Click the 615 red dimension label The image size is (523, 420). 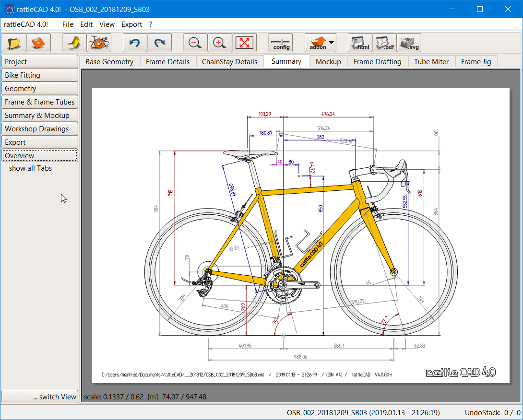pos(420,193)
